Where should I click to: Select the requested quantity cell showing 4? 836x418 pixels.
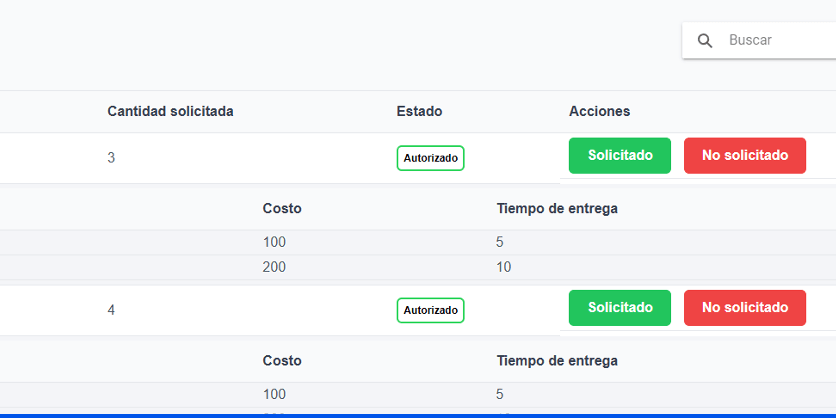[x=112, y=310]
